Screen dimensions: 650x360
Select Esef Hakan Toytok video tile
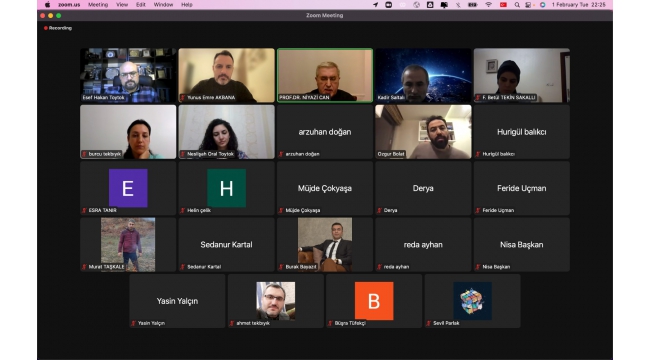click(x=128, y=75)
